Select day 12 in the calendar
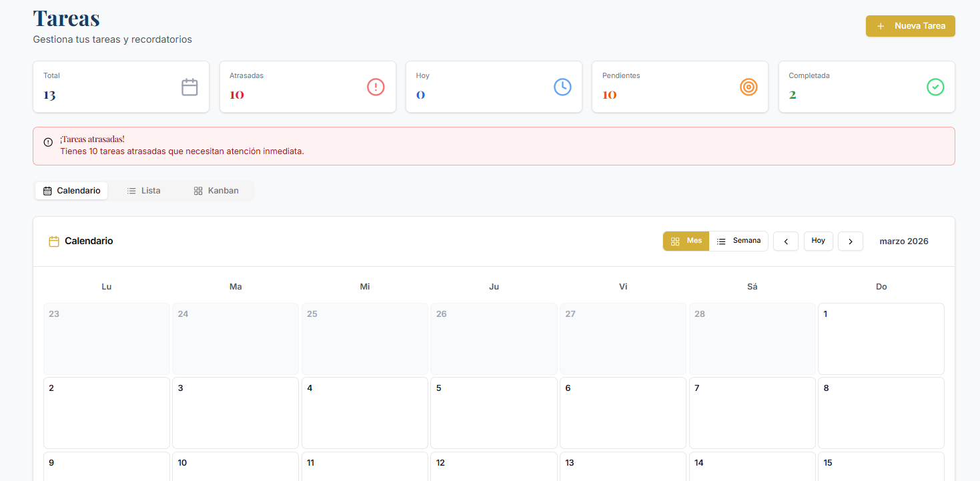 click(494, 466)
